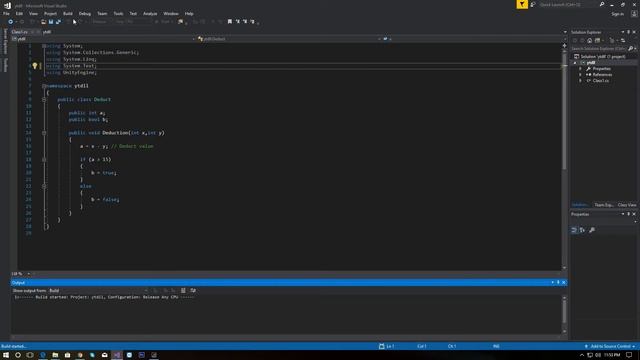
Task: Collapse the else block
Action: click(x=44, y=186)
